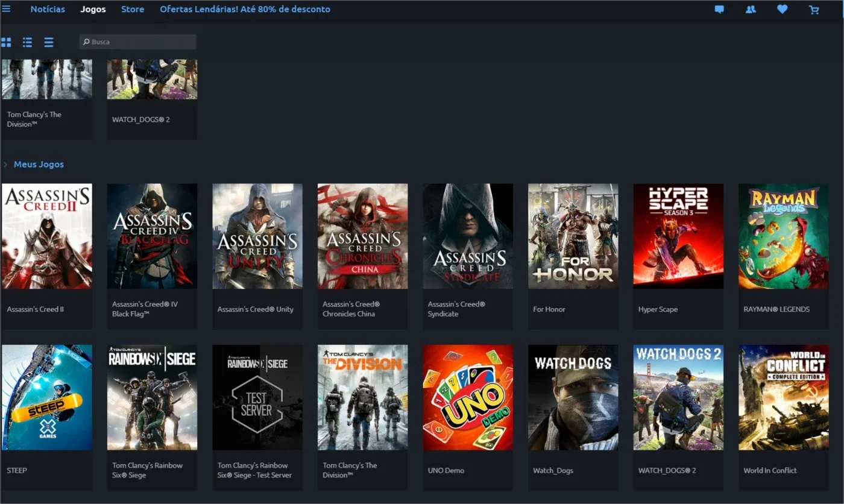
Task: Select Hyper Scape Season 3 cover
Action: coord(678,236)
